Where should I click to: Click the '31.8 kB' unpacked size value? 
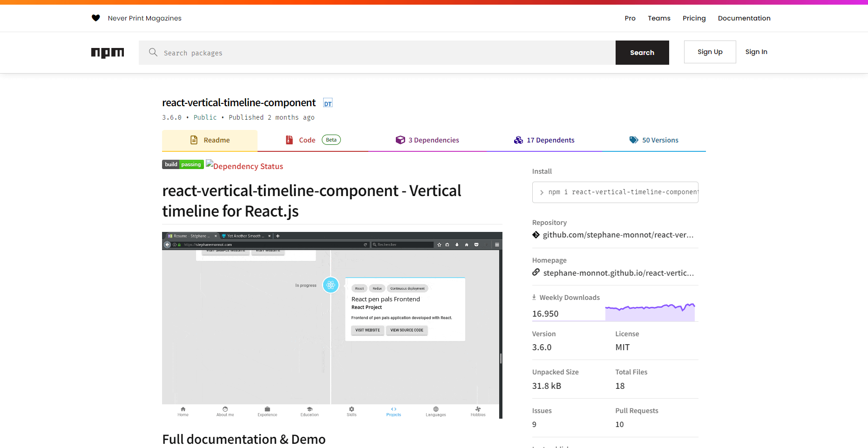[547, 386]
